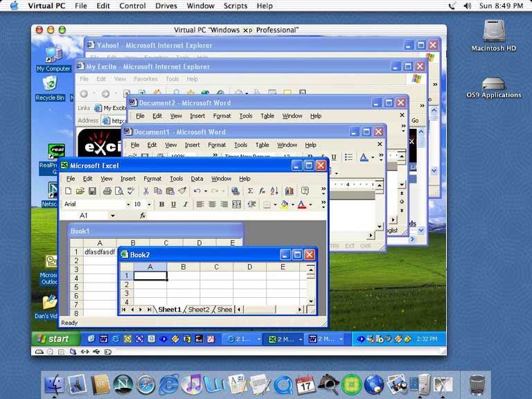
Task: Click the fx button beside the formula bar
Action: 143,215
